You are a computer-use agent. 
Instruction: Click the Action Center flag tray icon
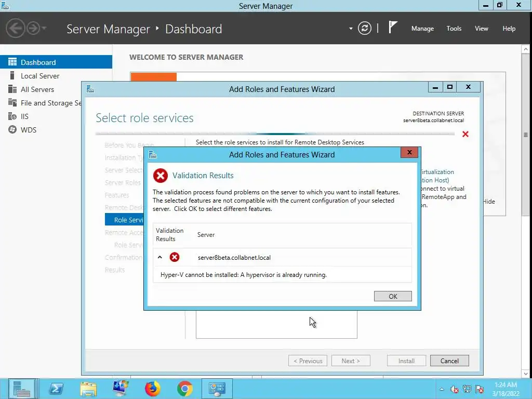pyautogui.click(x=480, y=390)
